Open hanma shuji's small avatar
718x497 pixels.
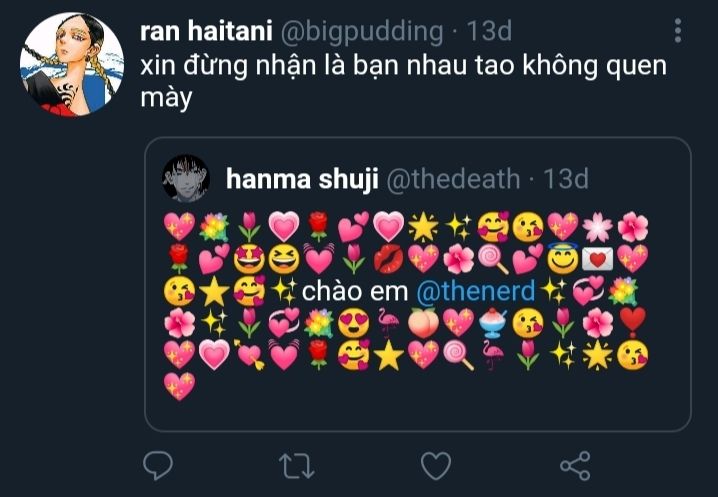coord(185,178)
